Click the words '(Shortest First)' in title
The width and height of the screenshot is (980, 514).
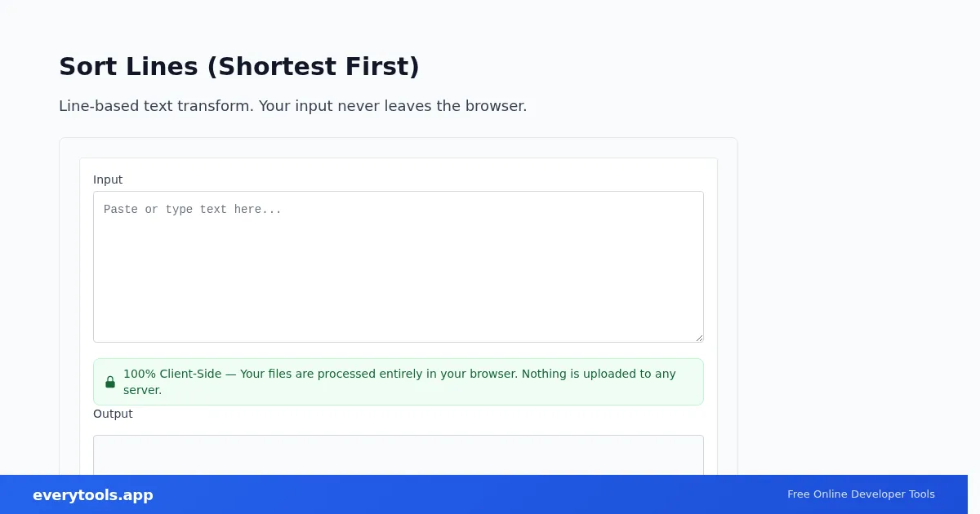pos(314,67)
